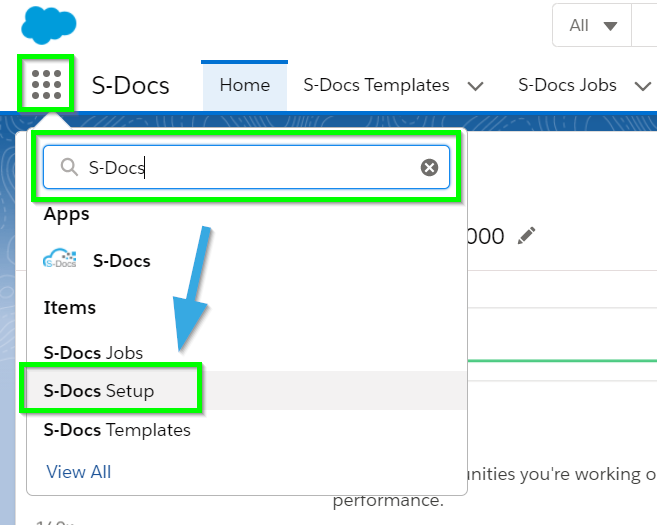Viewport: 657px width, 525px height.
Task: Click inside the app search field
Action: tap(246, 167)
